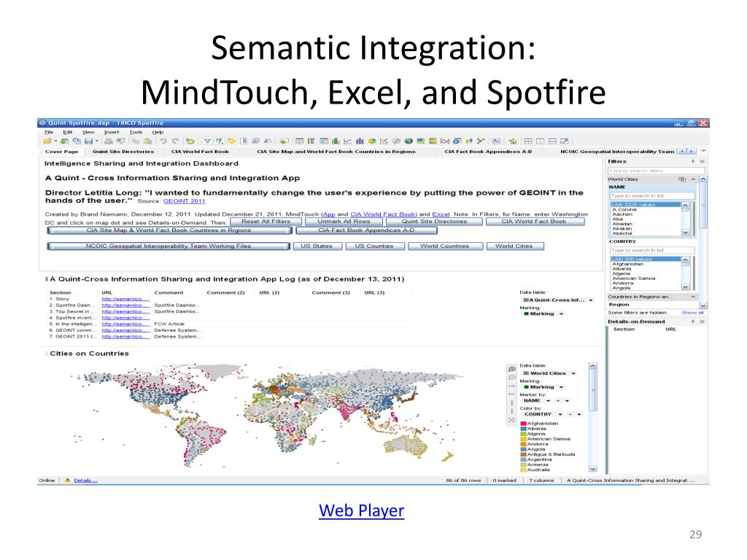Click the map zoom-in magnifier icon
Viewport: 747px width, 560px height.
pyautogui.click(x=511, y=369)
